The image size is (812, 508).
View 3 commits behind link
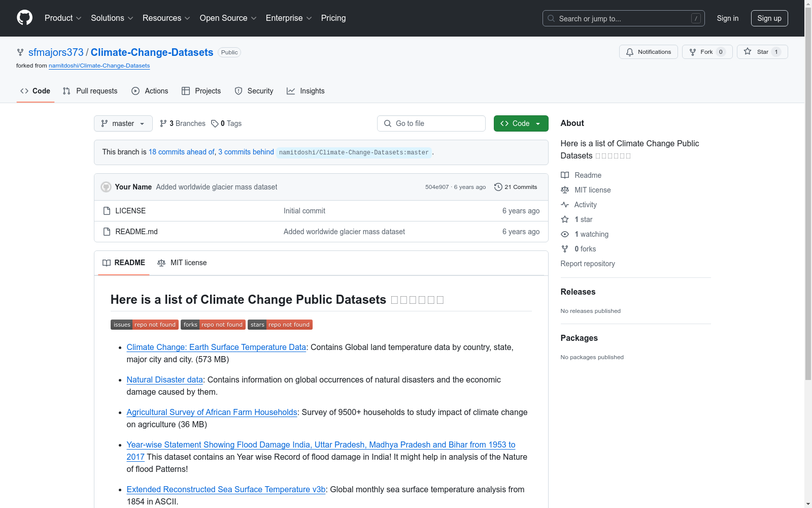246,152
